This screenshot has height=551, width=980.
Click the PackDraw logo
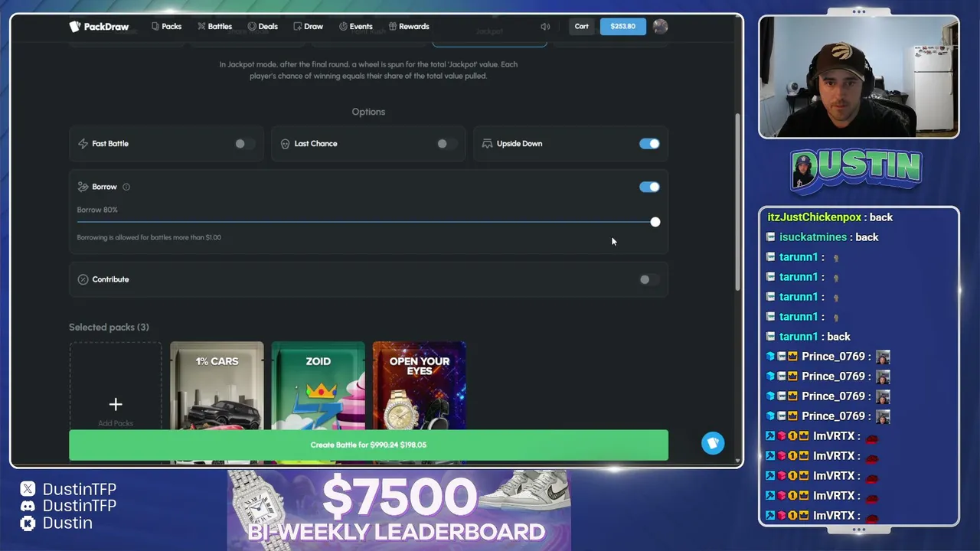coord(99,26)
